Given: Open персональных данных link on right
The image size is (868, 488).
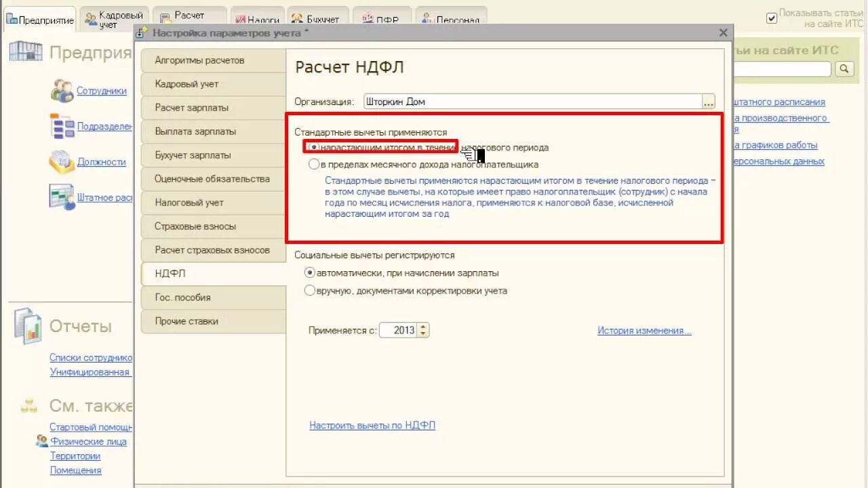Looking at the screenshot, I should click(778, 161).
